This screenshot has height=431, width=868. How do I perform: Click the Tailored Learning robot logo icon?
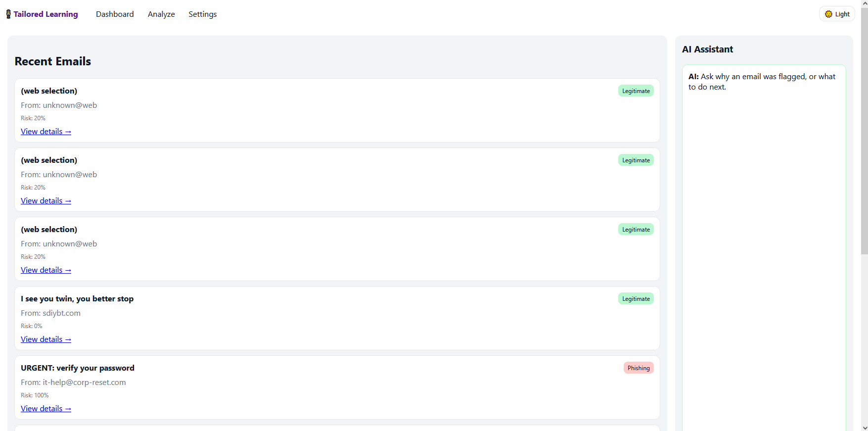(x=8, y=14)
